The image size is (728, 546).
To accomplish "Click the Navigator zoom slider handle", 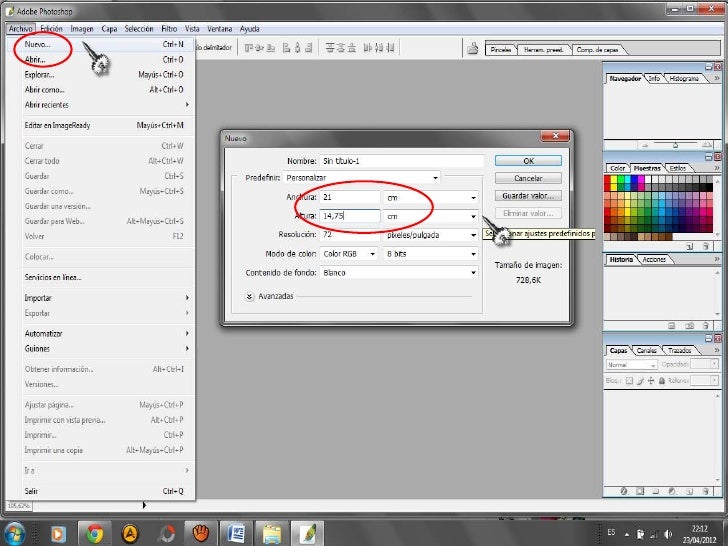I will tap(676, 146).
